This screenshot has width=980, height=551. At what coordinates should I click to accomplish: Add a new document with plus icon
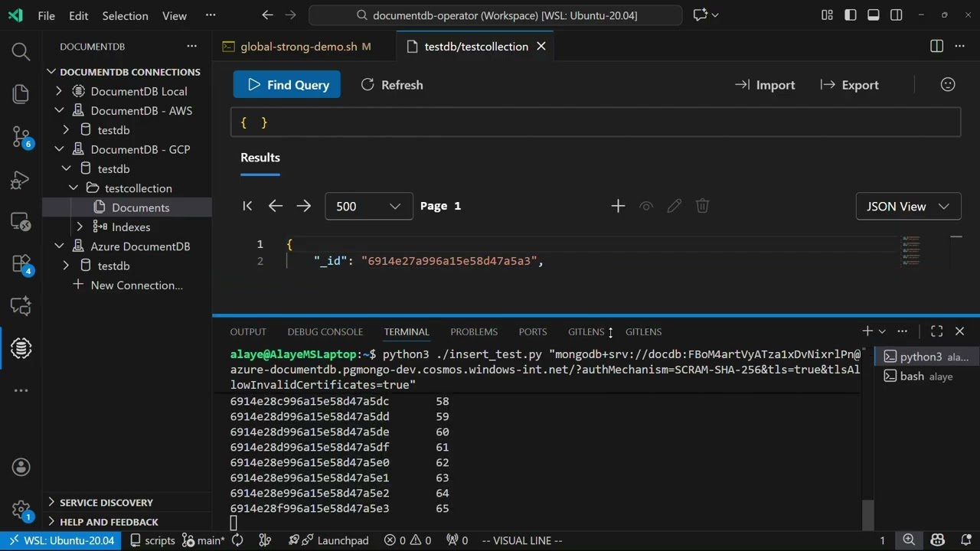point(618,206)
